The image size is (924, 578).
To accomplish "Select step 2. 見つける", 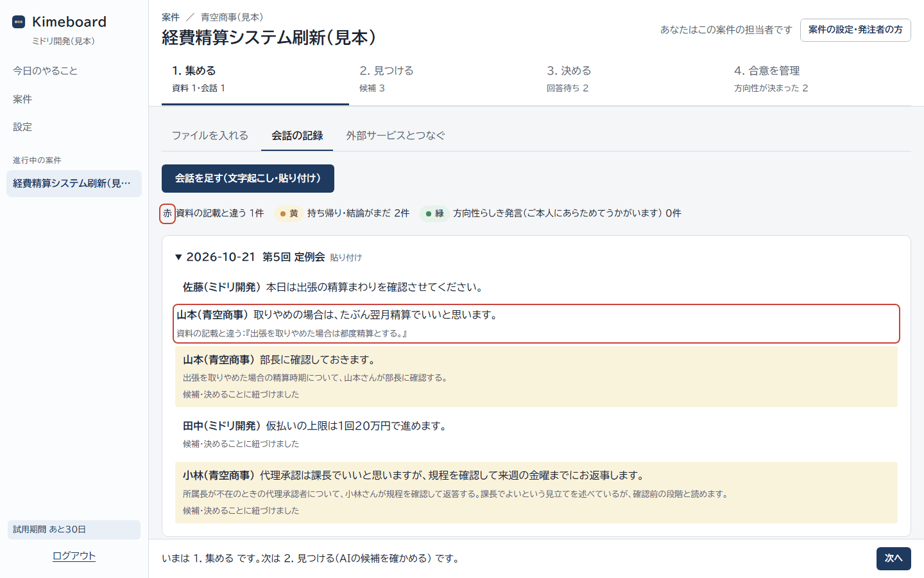I will coord(443,79).
